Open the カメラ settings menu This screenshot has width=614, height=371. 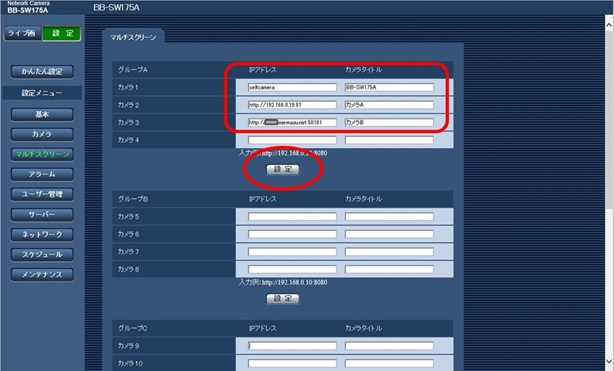(x=42, y=134)
